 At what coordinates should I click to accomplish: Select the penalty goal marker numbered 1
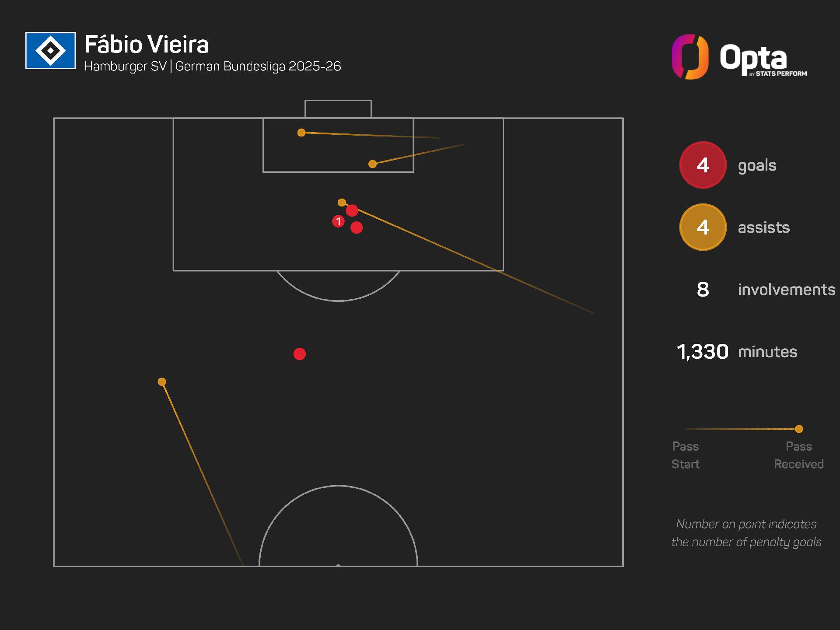(338, 221)
